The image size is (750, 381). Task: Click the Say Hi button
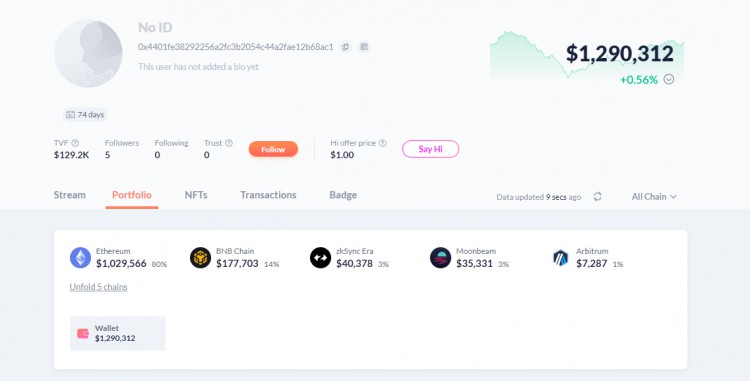click(x=430, y=149)
